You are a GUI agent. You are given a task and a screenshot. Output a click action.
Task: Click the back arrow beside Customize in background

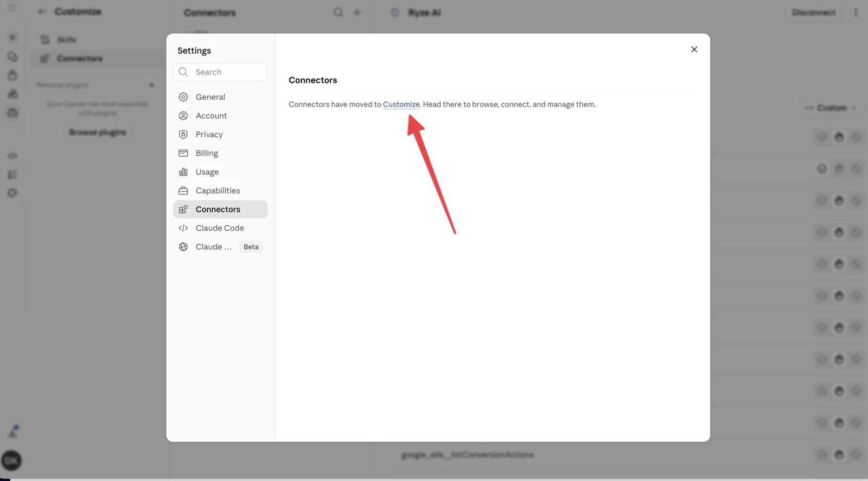pos(42,11)
